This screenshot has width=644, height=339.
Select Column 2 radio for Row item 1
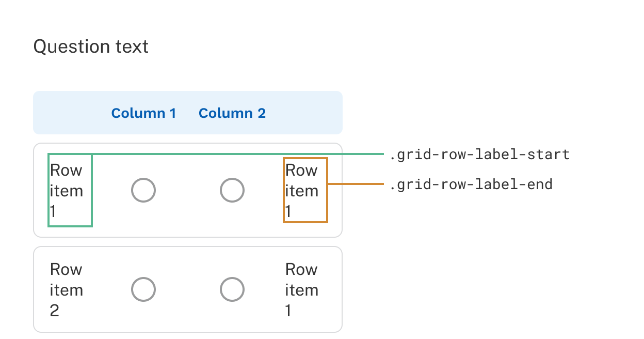click(232, 190)
